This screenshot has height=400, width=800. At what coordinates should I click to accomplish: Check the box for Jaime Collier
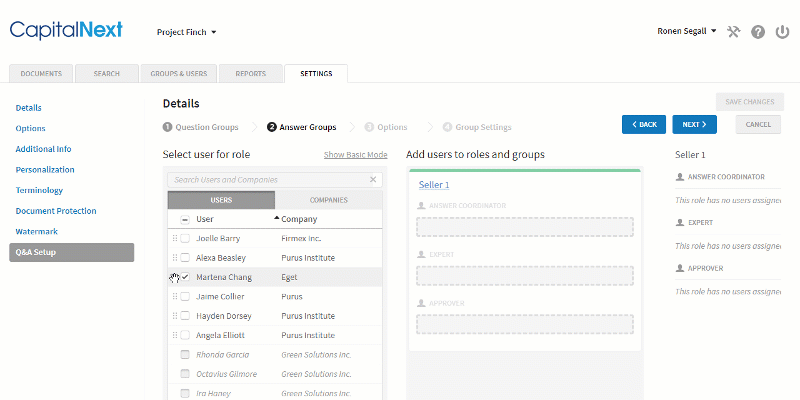(185, 296)
